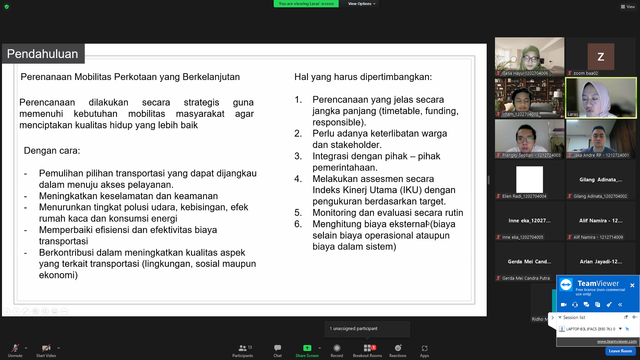
Task: Click pen tool icon on shared slide
Action: click(x=26, y=311)
